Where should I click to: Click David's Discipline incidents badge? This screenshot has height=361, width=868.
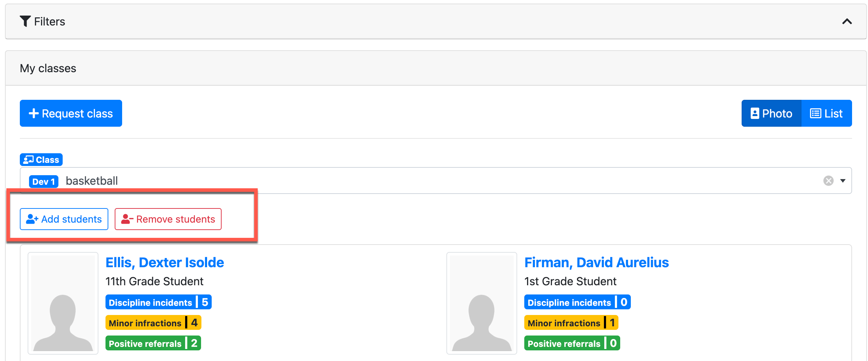tap(577, 302)
